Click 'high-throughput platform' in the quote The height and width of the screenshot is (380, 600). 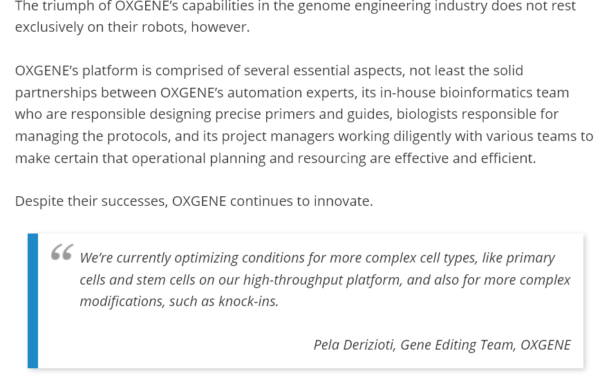[x=323, y=280]
